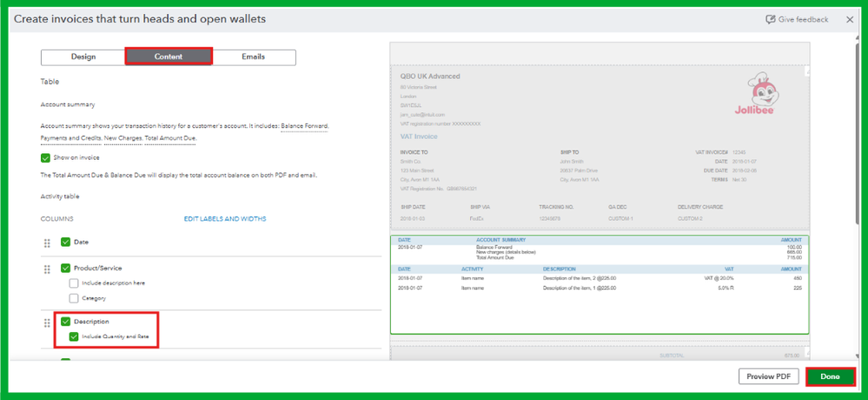Screen dimensions: 868x400
Task: Click QBO UK Advanced company name
Action: coord(430,77)
